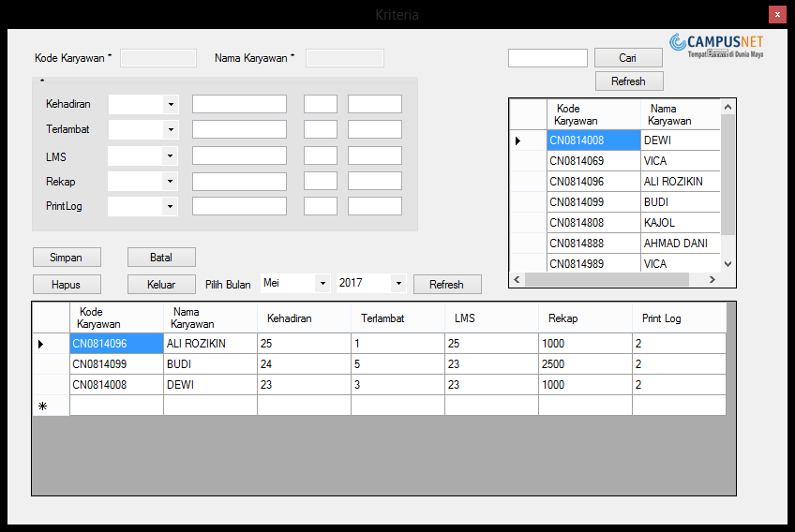The width and height of the screenshot is (795, 532).
Task: Select month from Mei dropdown
Action: click(x=322, y=283)
